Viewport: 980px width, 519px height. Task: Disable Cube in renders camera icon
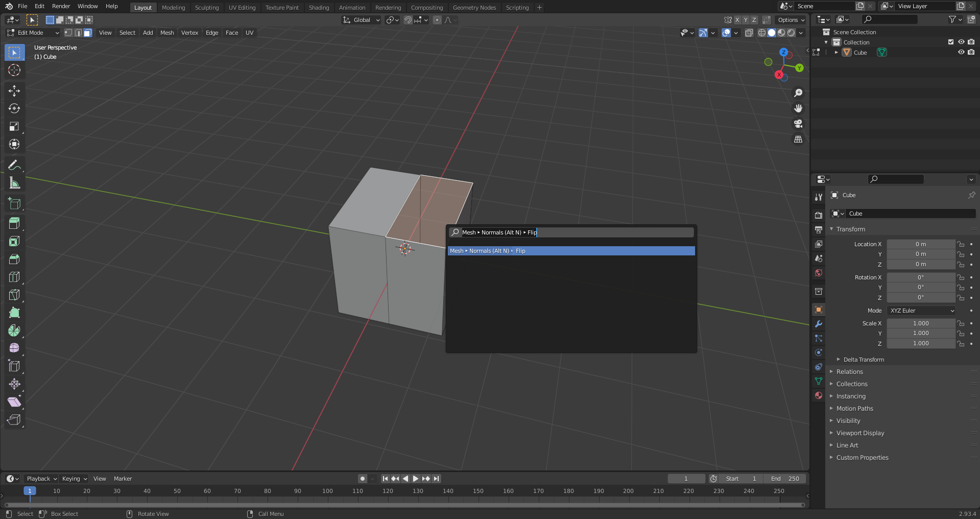[971, 52]
